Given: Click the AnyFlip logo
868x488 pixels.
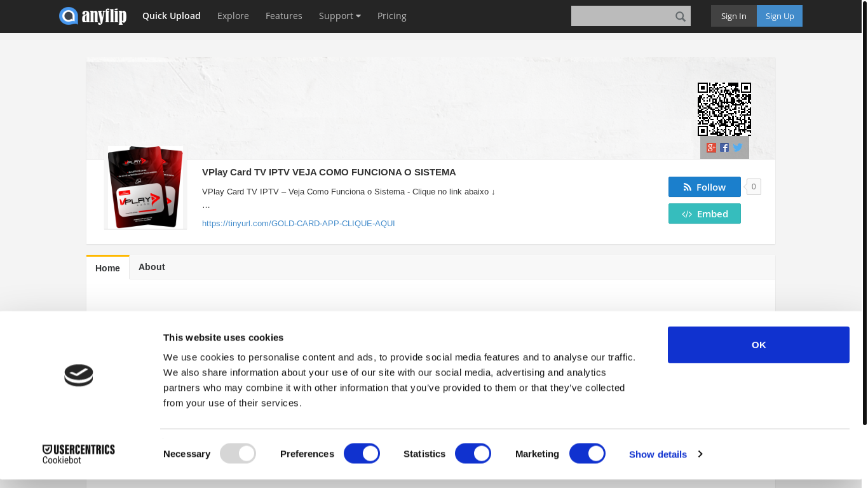Looking at the screenshot, I should (93, 16).
